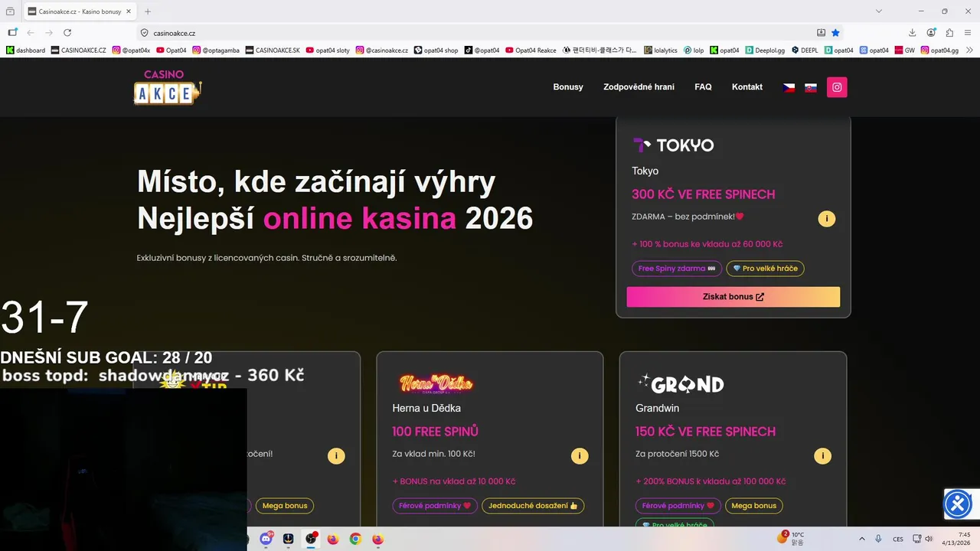This screenshot has height=551, width=980.
Task: Open the weather widget showing 10°C
Action: 791,539
